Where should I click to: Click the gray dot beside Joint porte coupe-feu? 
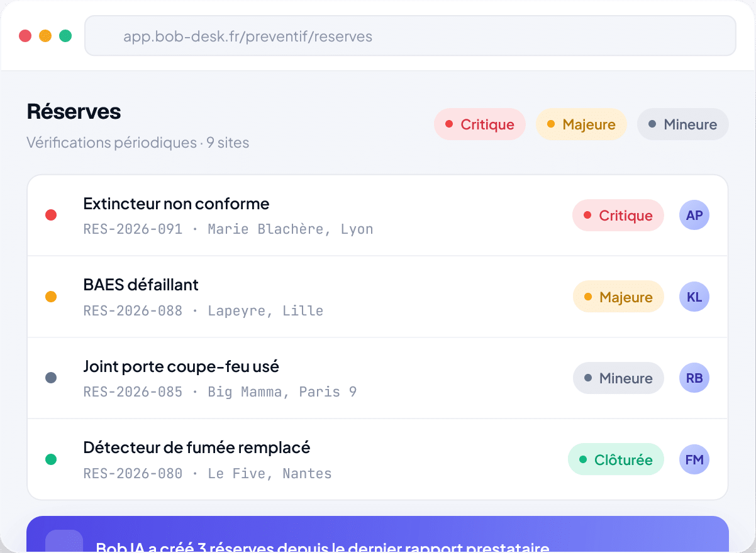52,378
